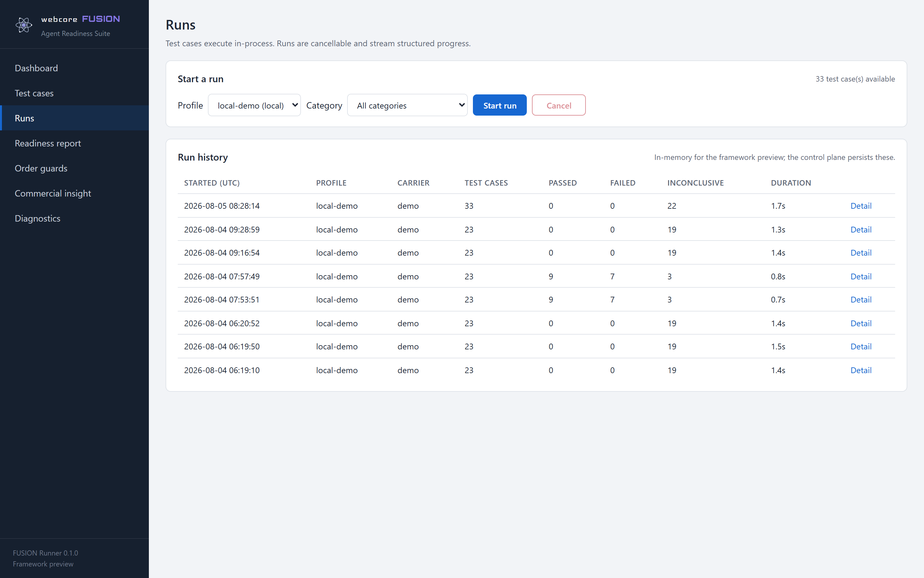924x578 pixels.
Task: Select timestamp 2026-08-04 09:28:59
Action: click(x=222, y=229)
